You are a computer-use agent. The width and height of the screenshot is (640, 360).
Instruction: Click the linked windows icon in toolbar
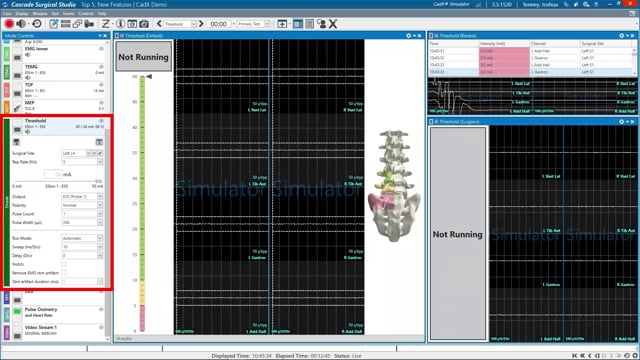[x=77, y=24]
